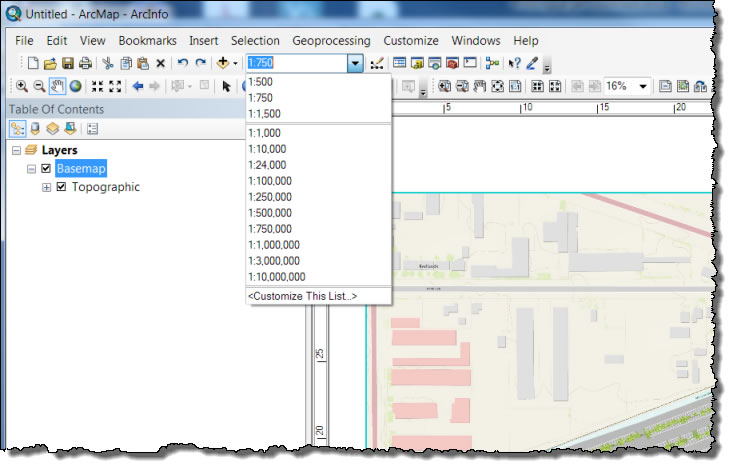Select the Basemap layer name

pos(81,168)
